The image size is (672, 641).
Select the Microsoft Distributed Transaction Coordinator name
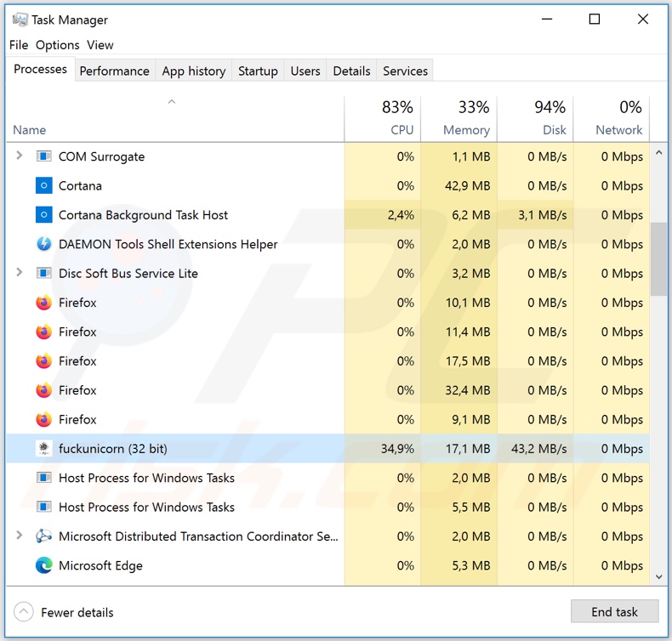[x=198, y=536]
